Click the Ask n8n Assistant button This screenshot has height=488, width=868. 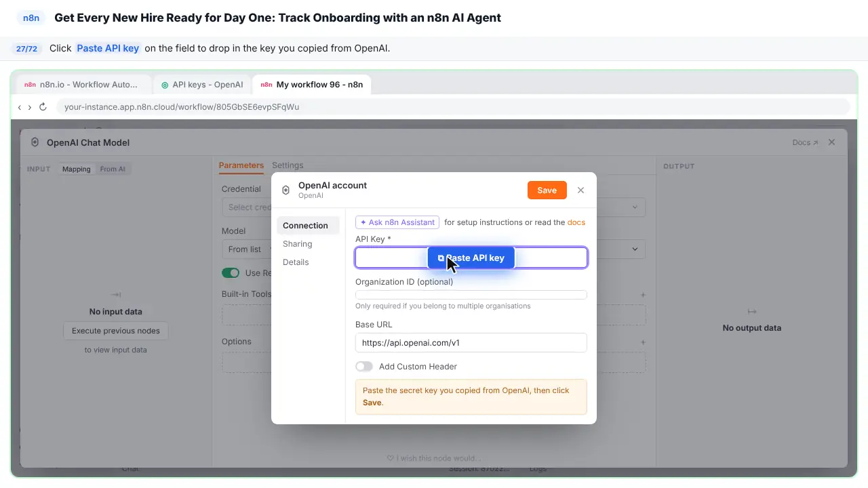pyautogui.click(x=397, y=222)
